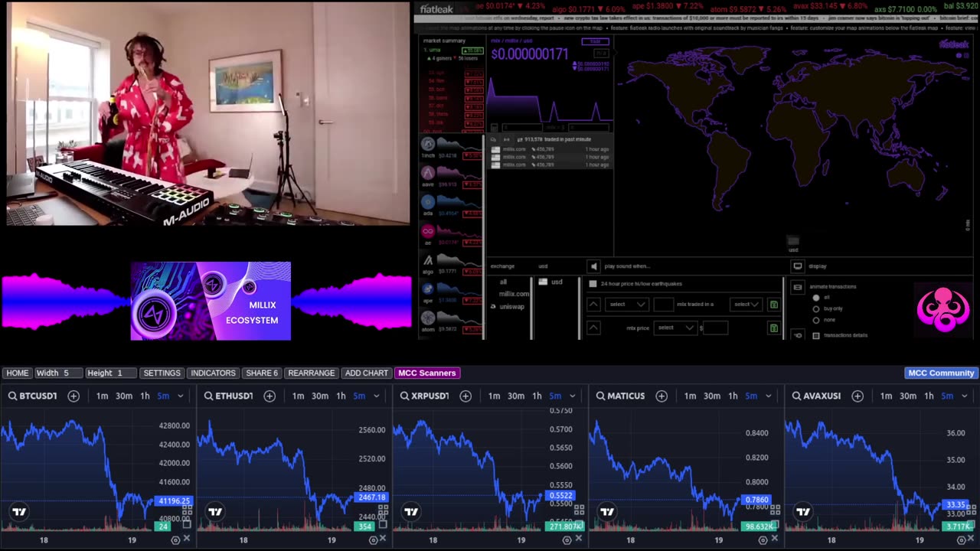The width and height of the screenshot is (980, 551).
Task: Select the aave coin icon in sidebar
Action: (x=428, y=174)
